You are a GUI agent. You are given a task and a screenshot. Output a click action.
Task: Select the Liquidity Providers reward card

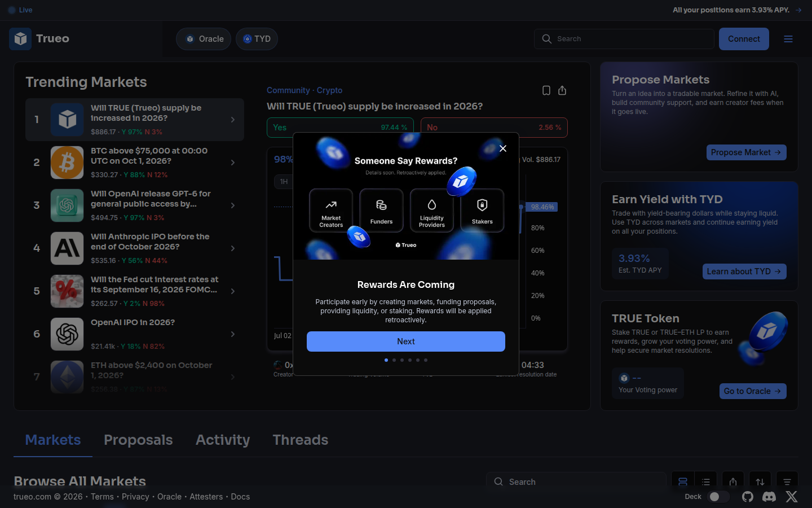[x=432, y=211]
